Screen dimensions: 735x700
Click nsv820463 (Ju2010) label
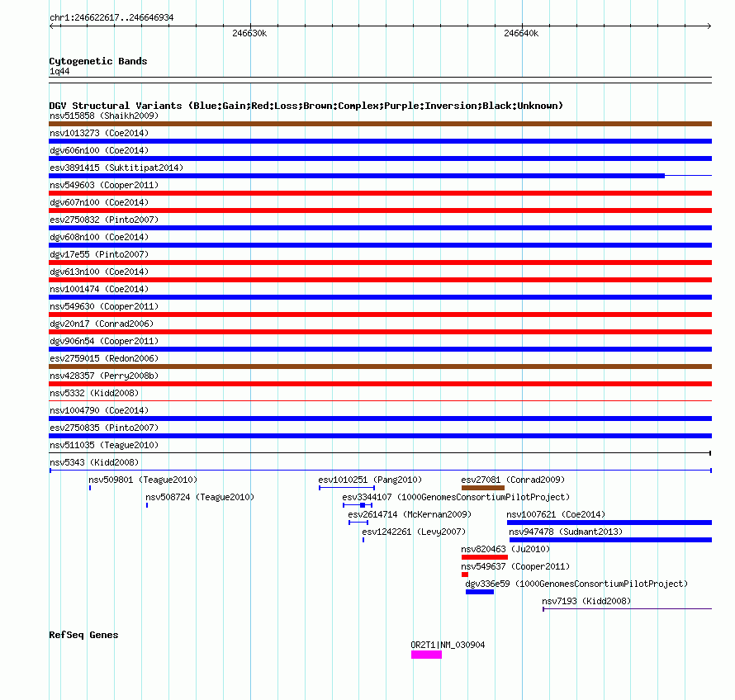(x=505, y=549)
